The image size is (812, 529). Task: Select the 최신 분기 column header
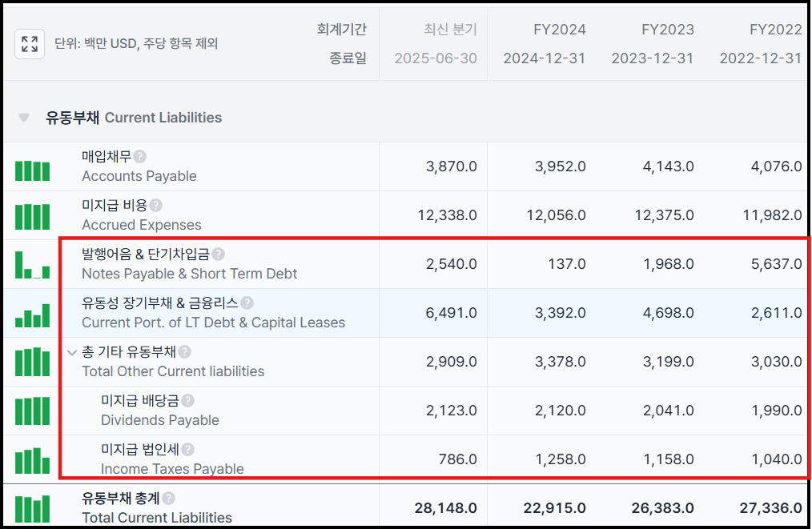pos(450,30)
